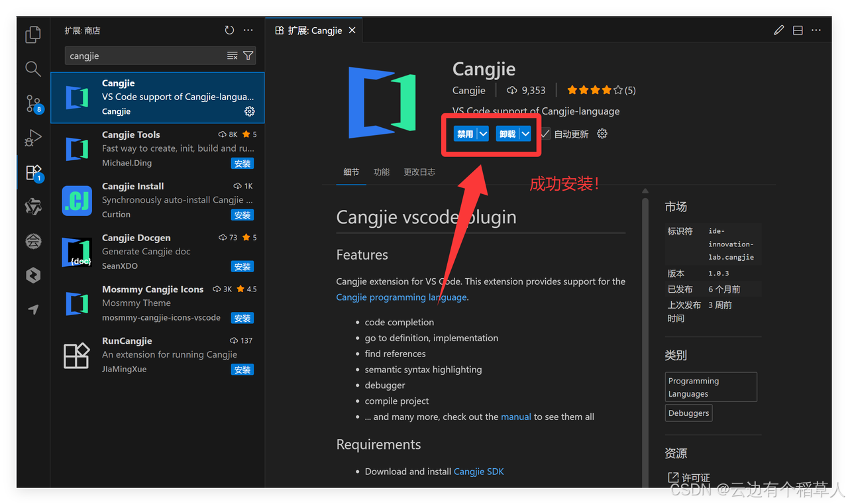Image resolution: width=848 pixels, height=504 pixels.
Task: Switch to the 更改日志 tab
Action: coord(419,172)
